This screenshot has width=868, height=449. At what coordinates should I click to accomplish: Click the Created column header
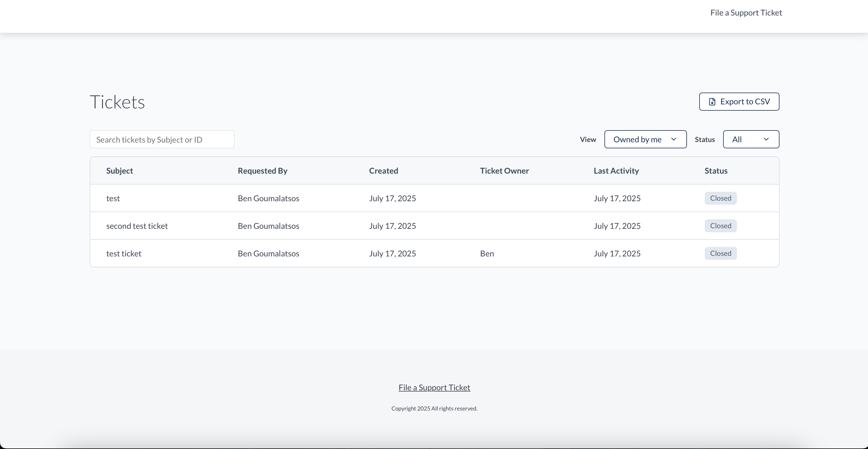383,170
